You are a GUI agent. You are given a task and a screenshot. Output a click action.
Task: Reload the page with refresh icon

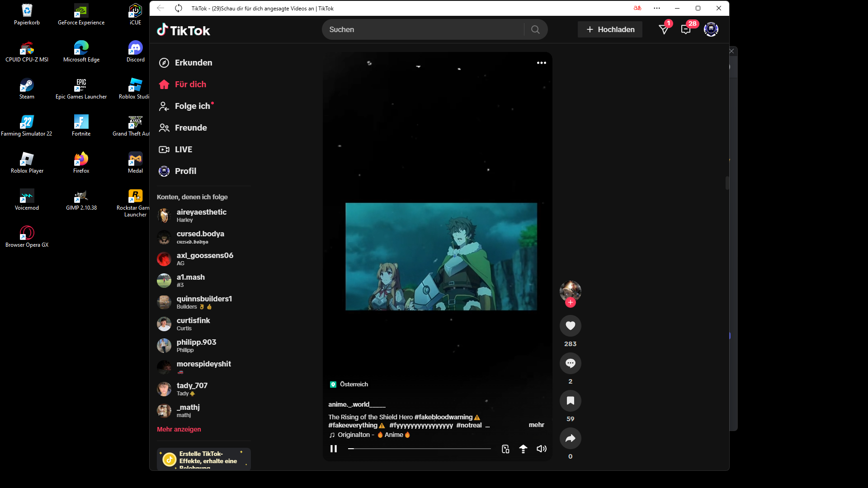[179, 8]
